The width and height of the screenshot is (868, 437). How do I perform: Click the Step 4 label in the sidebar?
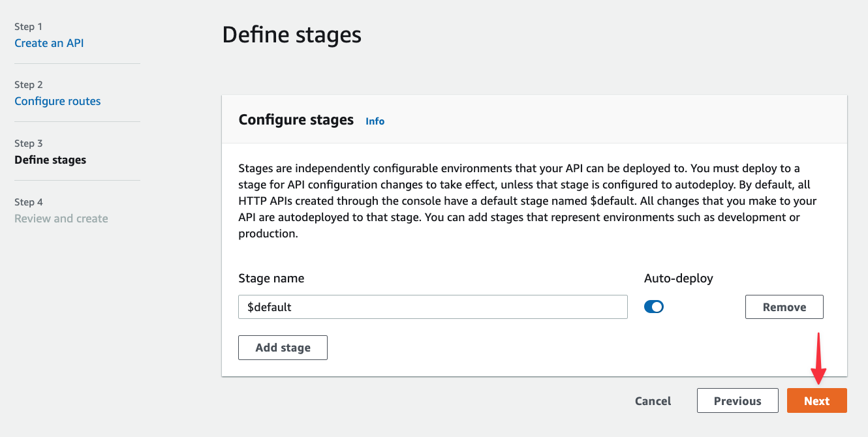pos(29,202)
